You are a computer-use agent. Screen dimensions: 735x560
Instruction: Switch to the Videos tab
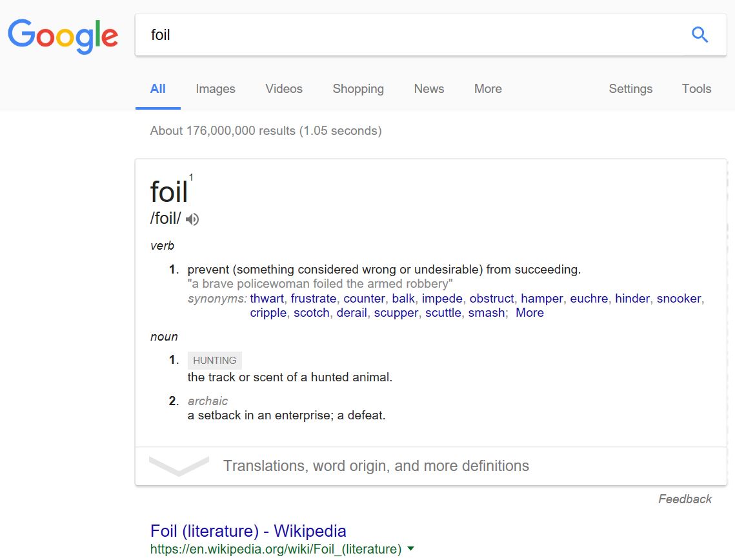click(284, 88)
